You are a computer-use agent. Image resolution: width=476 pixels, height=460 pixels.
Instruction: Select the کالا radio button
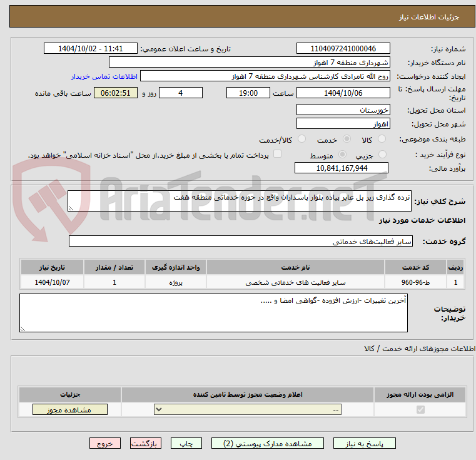coord(382,139)
